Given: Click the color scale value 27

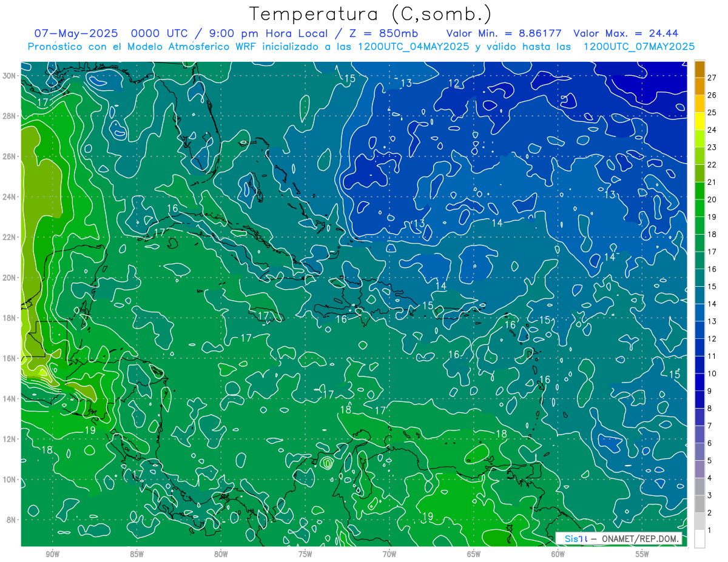Looking at the screenshot, I should 712,77.
